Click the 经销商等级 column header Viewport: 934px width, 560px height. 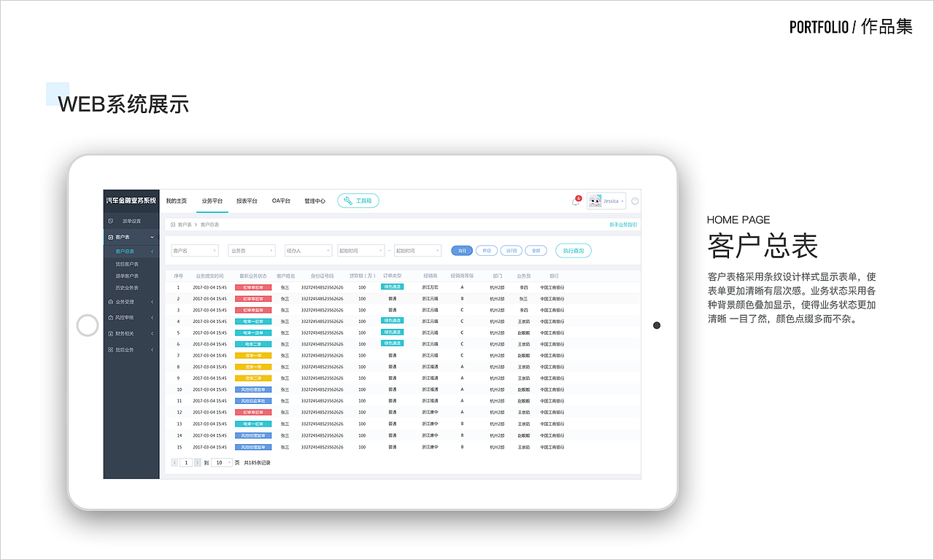[x=462, y=276]
